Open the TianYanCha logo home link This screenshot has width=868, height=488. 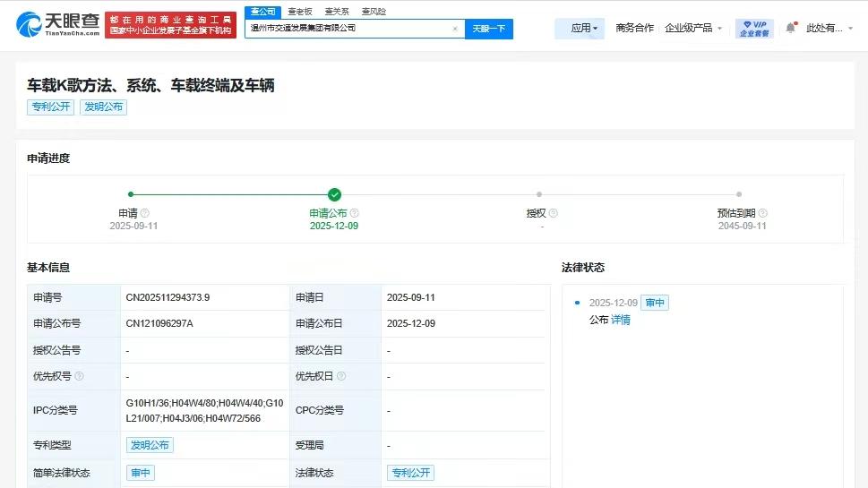click(x=57, y=24)
